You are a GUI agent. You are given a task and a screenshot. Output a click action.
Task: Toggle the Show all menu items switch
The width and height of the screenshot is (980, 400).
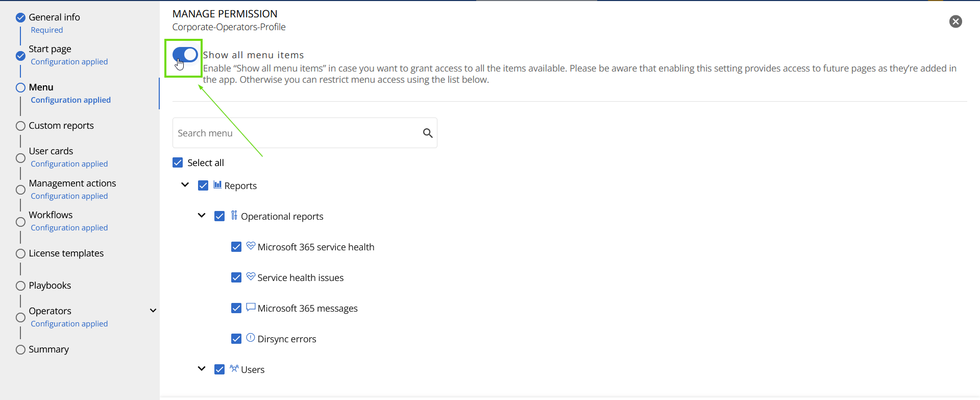[x=185, y=55]
